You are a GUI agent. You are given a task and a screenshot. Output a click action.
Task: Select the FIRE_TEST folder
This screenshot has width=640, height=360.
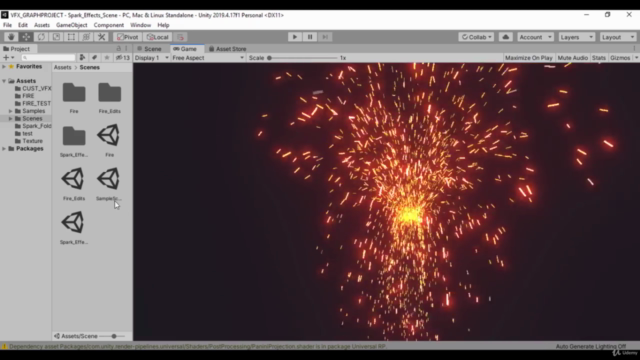pos(33,103)
